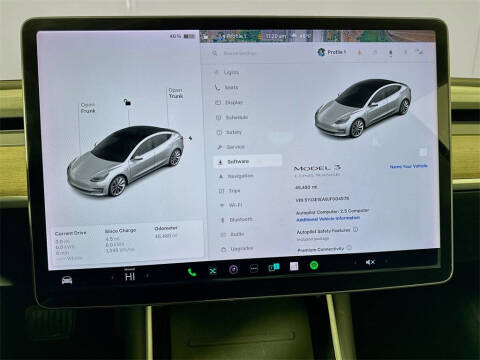
Task: Tap the Model 3 image in Software panel
Action: click(x=363, y=108)
